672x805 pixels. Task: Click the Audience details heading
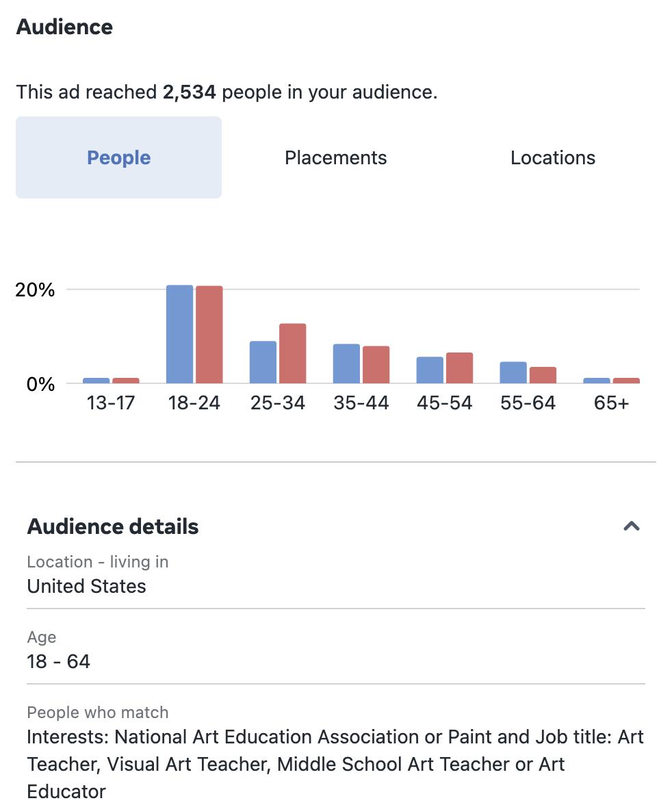pyautogui.click(x=113, y=526)
